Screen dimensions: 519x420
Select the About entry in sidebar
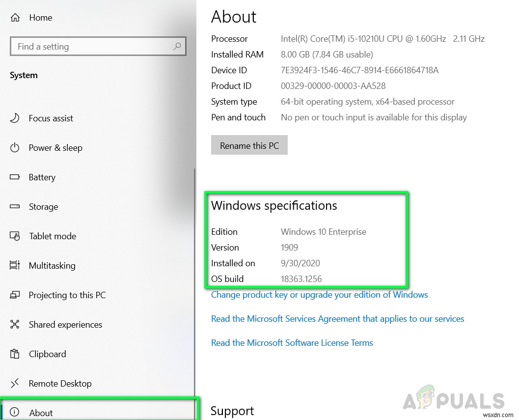pos(41,413)
